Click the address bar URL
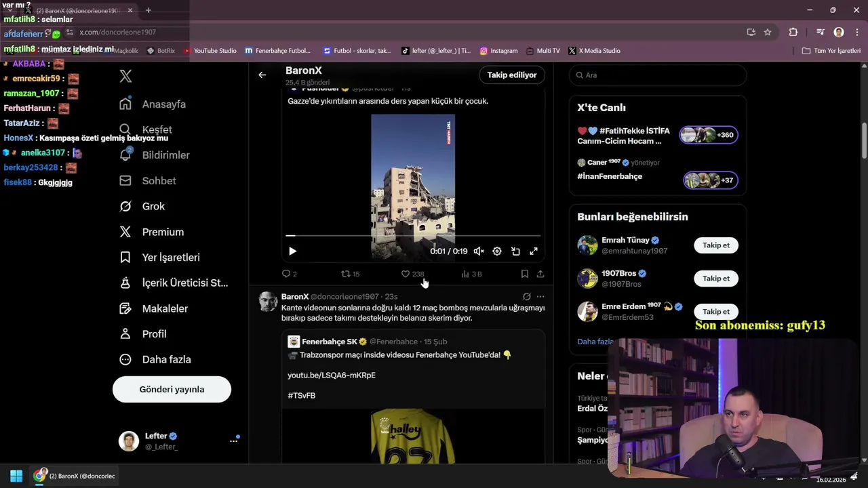This screenshot has width=868, height=488. (117, 32)
